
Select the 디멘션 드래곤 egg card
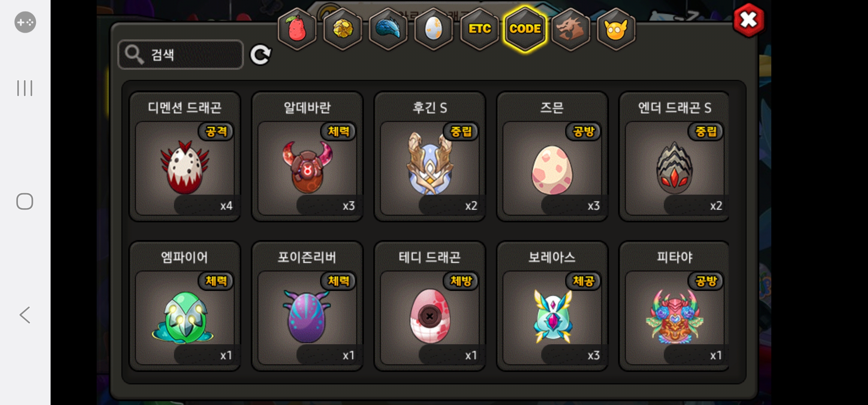[185, 156]
